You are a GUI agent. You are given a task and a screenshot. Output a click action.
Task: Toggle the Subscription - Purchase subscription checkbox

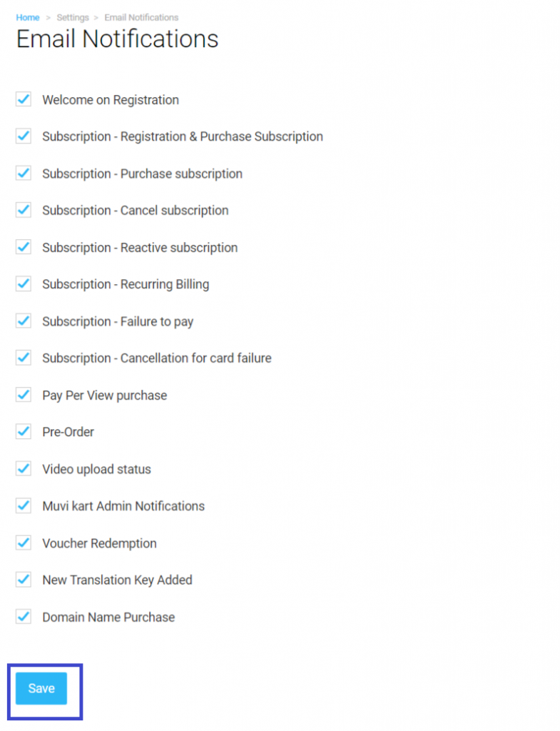tap(24, 173)
